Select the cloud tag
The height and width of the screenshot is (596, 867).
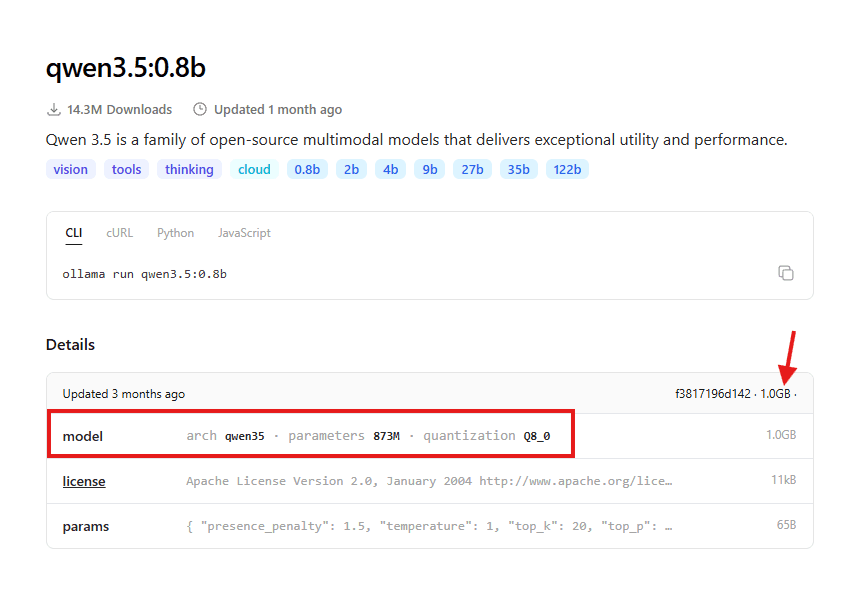pos(254,169)
